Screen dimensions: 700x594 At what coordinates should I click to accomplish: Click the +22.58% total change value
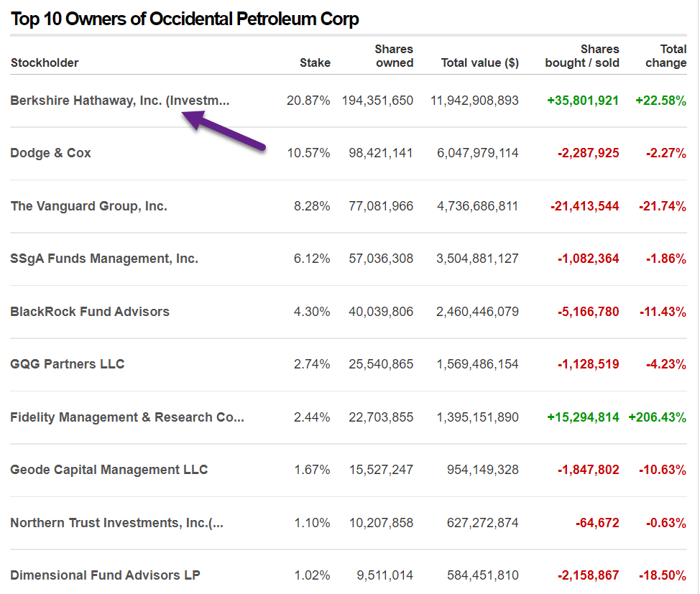click(661, 101)
